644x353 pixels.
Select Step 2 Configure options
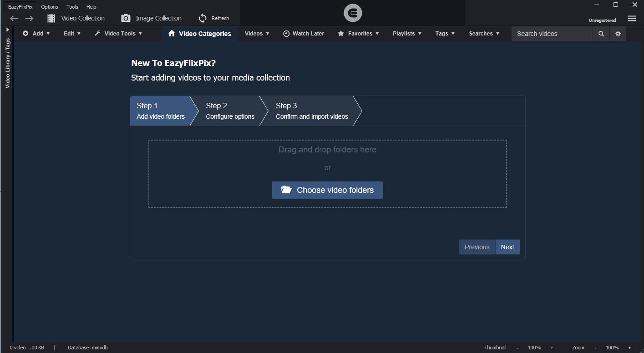coord(230,111)
